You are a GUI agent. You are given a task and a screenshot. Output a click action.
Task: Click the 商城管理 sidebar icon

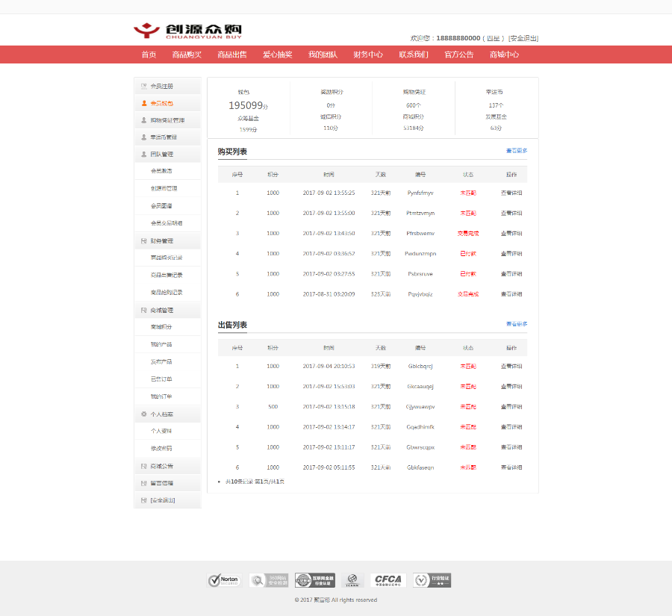coord(144,310)
